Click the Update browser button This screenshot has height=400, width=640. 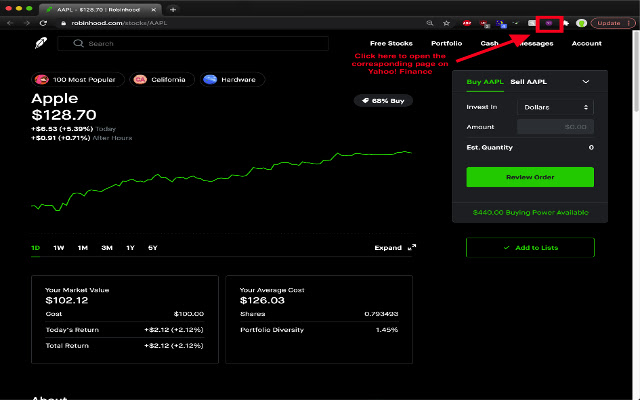(612, 23)
